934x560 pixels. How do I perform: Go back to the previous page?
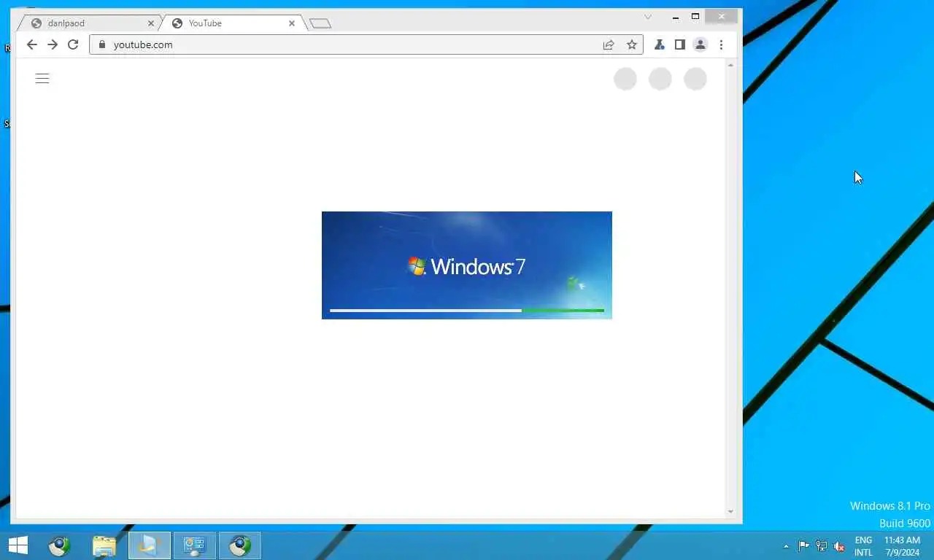point(31,44)
